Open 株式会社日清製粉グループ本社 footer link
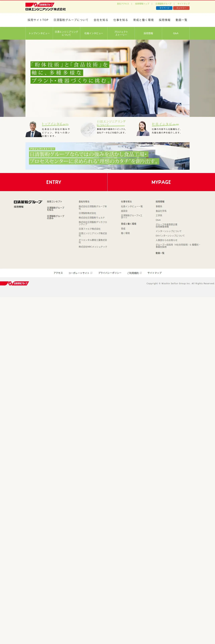 pyautogui.click(x=93, y=207)
